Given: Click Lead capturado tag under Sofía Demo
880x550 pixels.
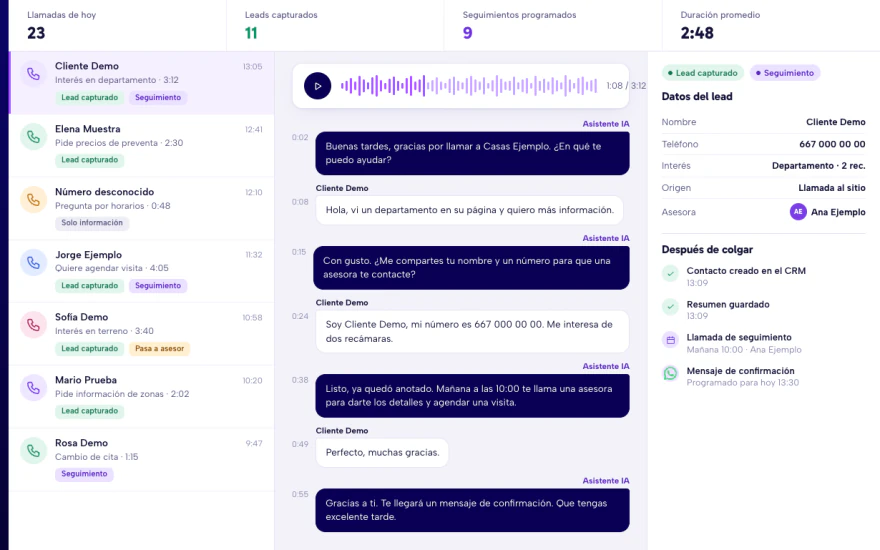Looking at the screenshot, I should pyautogui.click(x=90, y=349).
